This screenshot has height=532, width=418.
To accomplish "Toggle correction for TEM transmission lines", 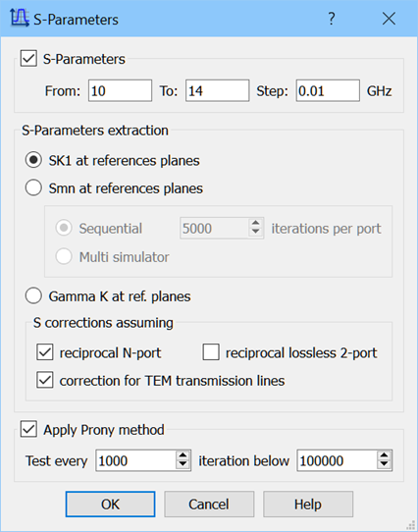I will tap(45, 380).
